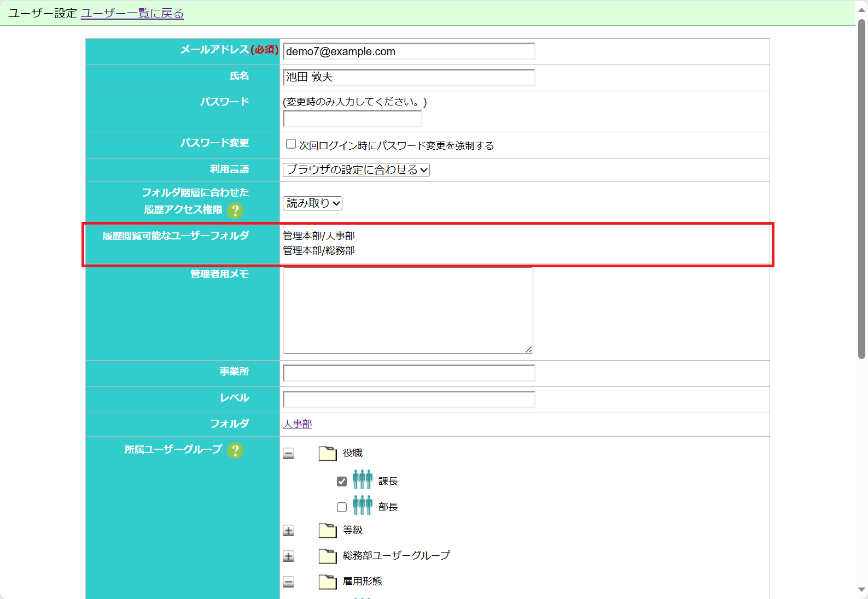Focus the メールアドレス input field

(409, 51)
